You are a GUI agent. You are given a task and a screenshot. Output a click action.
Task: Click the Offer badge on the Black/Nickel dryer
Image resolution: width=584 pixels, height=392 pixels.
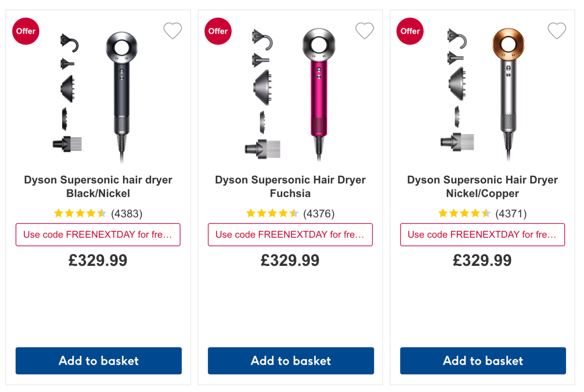pyautogui.click(x=26, y=31)
